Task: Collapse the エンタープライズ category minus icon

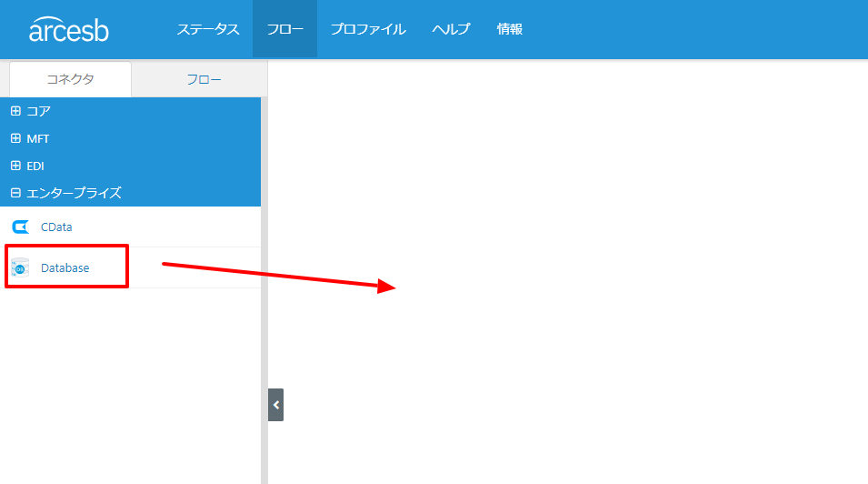Action: [x=15, y=193]
